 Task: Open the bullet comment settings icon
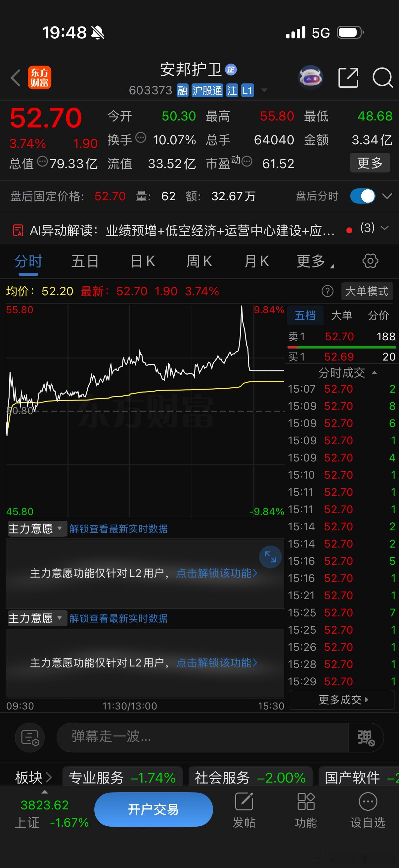click(30, 738)
